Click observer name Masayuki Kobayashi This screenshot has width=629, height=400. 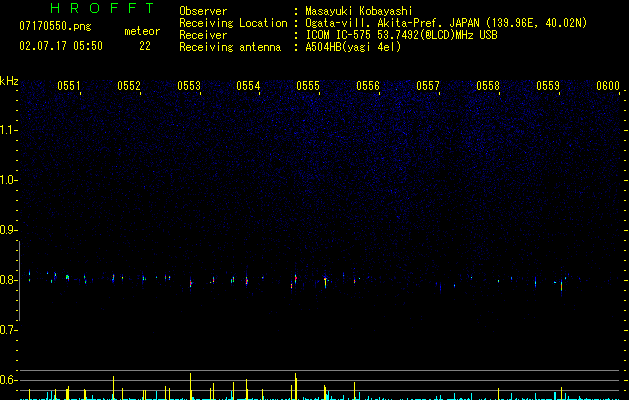[x=359, y=11]
